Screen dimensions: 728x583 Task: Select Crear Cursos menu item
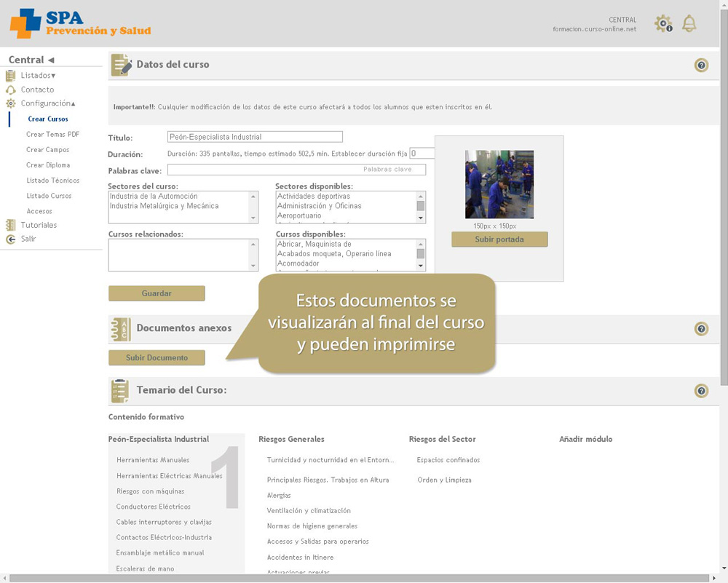[48, 119]
